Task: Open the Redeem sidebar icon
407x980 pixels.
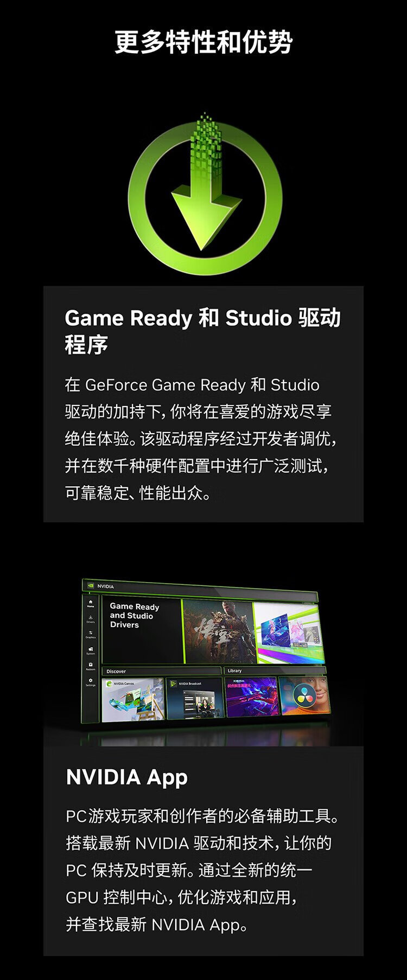Action: [91, 666]
